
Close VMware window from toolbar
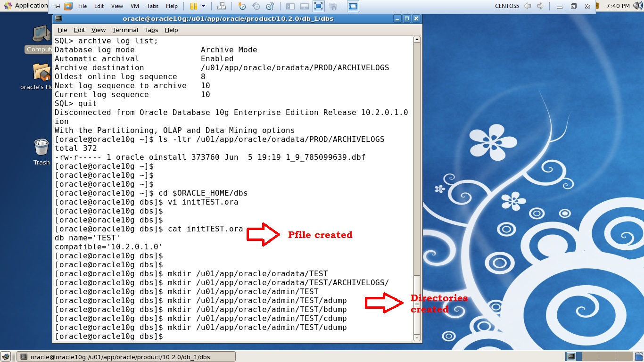click(x=587, y=7)
